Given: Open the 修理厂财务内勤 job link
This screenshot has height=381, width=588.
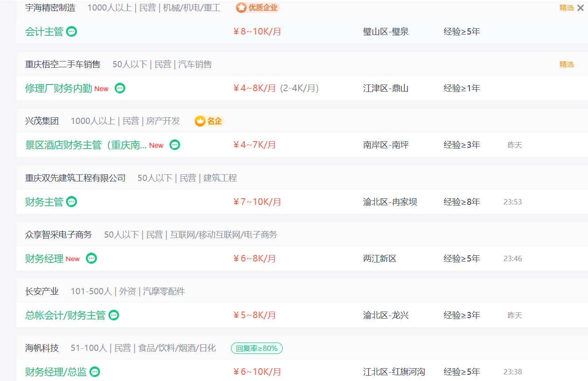Looking at the screenshot, I should click(58, 88).
